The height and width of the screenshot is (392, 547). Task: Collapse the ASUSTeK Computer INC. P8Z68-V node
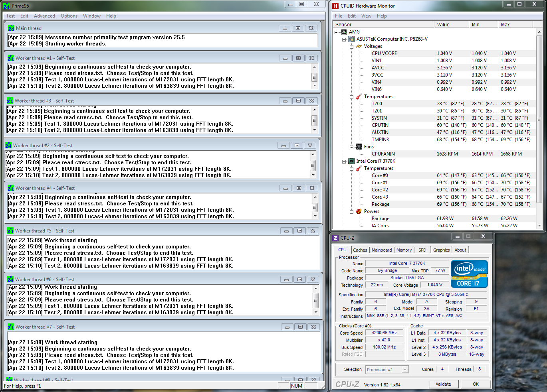tap(344, 39)
